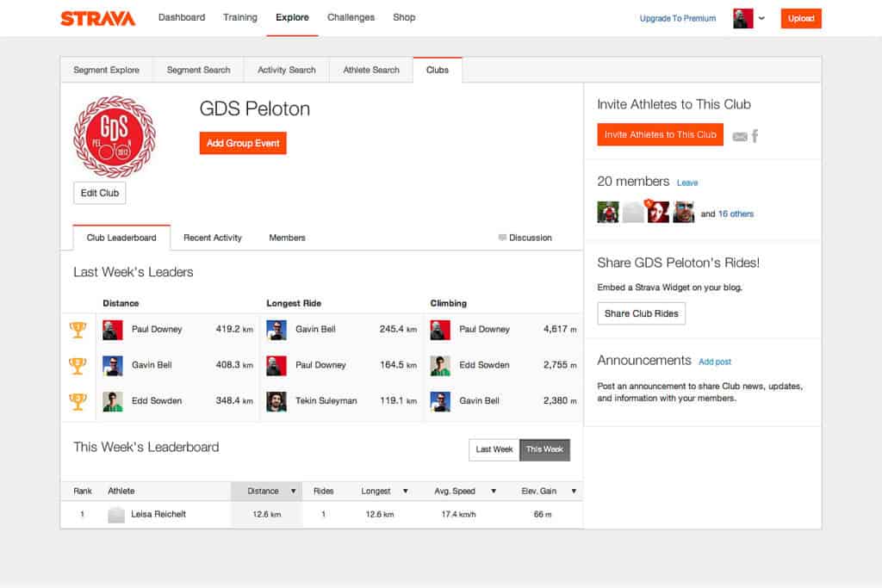Click the Rides column header
Image resolution: width=882 pixels, height=588 pixels.
pos(324,492)
